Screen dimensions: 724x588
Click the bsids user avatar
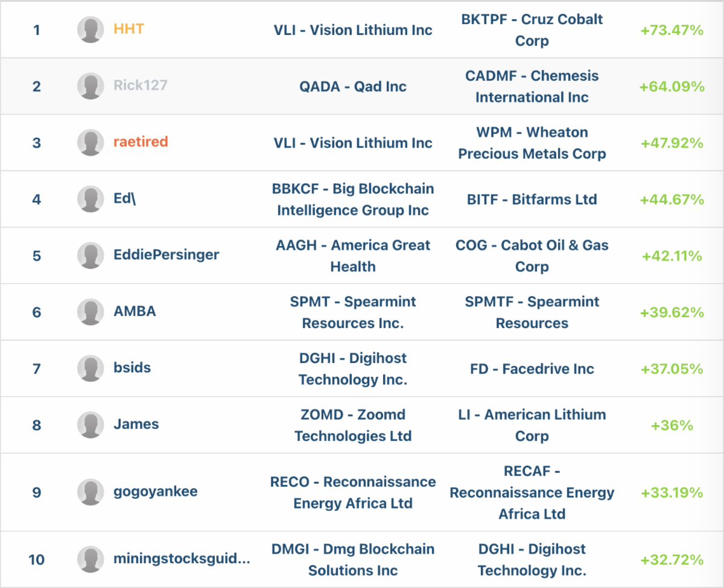pyautogui.click(x=91, y=368)
